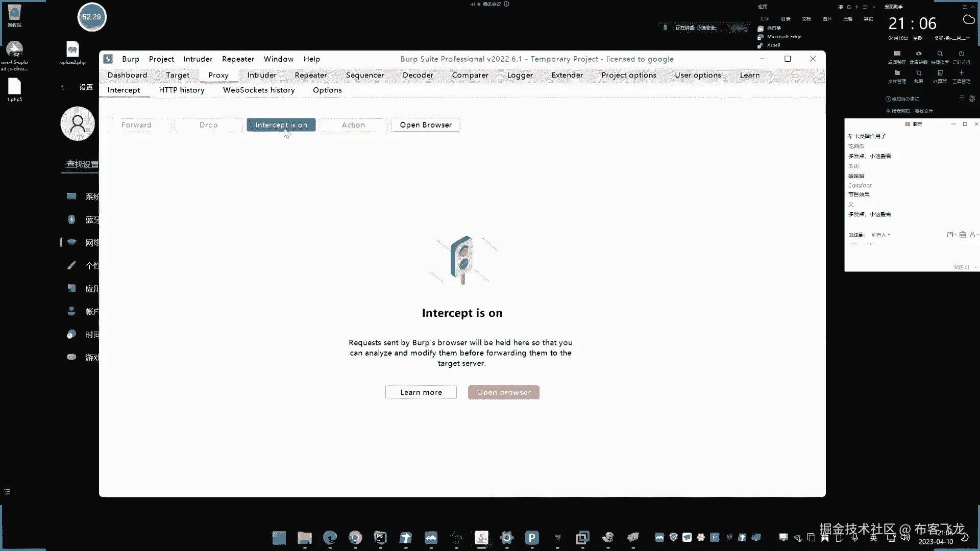
Task: Expand the chat recipient dropdown
Action: click(x=881, y=235)
